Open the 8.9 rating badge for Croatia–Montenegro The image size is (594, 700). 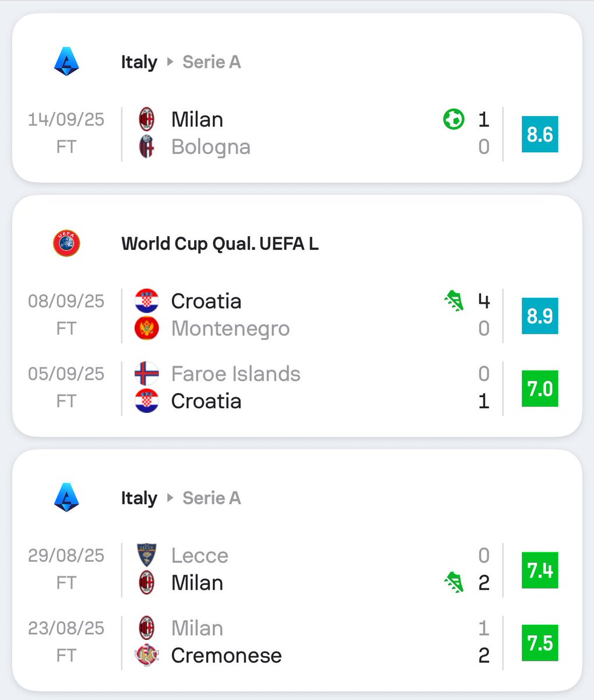[x=540, y=316]
